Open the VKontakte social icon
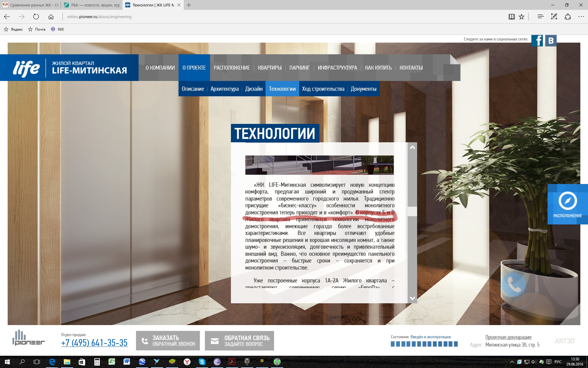The width and height of the screenshot is (588, 368). pyautogui.click(x=551, y=40)
